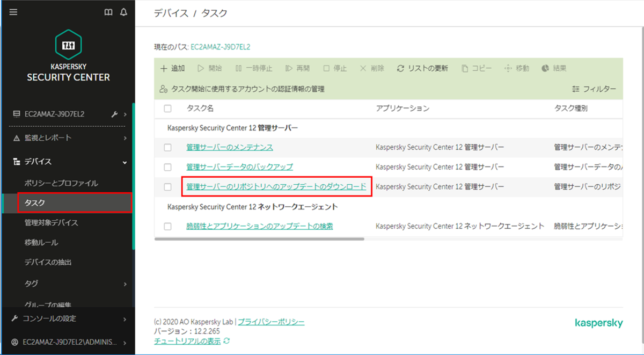This screenshot has width=644, height=355.
Task: Expand the EC2AMAZ-J9D7EL2 server node
Action: (x=125, y=114)
